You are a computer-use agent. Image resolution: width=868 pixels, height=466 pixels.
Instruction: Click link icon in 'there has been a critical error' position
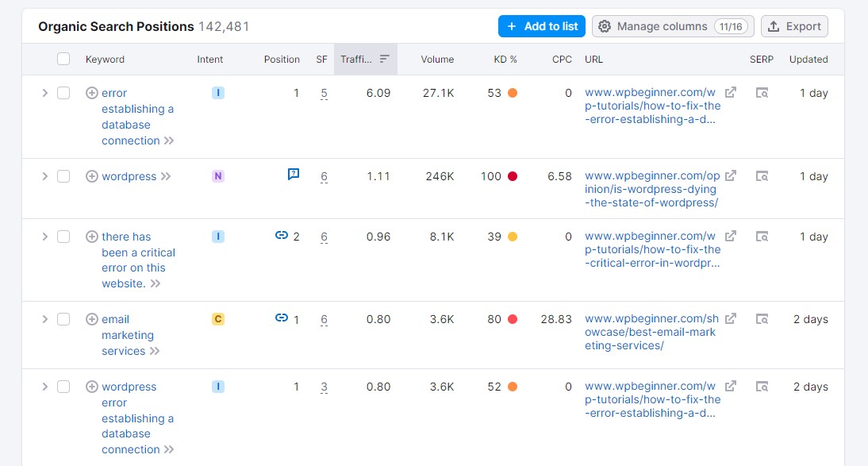tap(282, 236)
